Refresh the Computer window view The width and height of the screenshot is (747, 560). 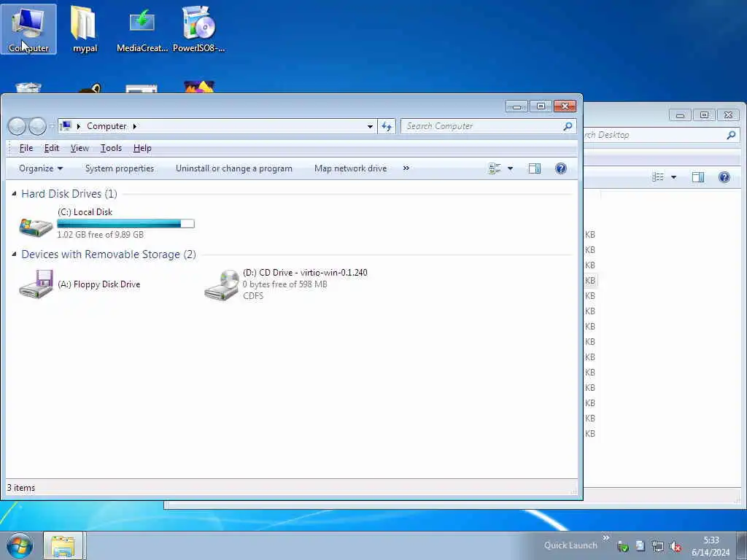click(387, 126)
